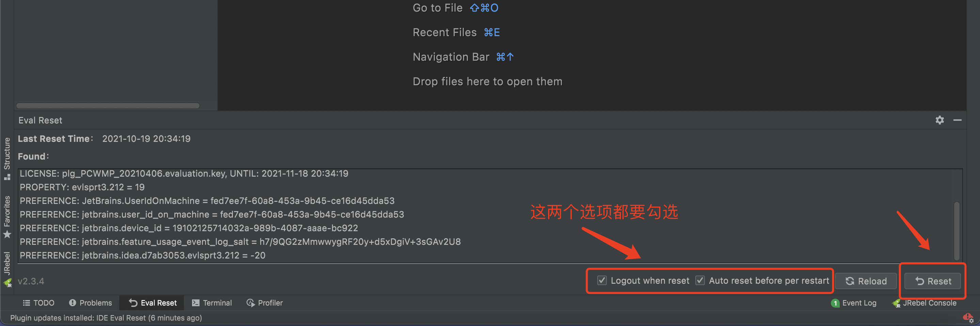Hide the Eval Reset tool window
This screenshot has height=326, width=980.
957,120
